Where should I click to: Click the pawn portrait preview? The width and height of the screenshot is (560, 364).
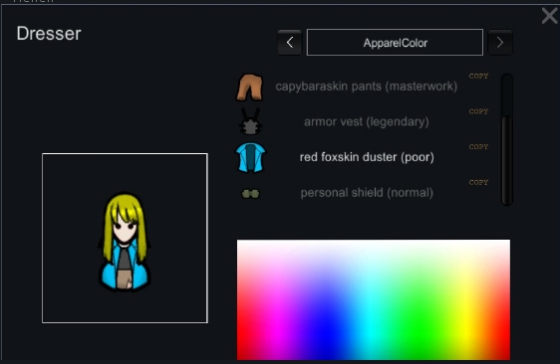click(x=125, y=238)
